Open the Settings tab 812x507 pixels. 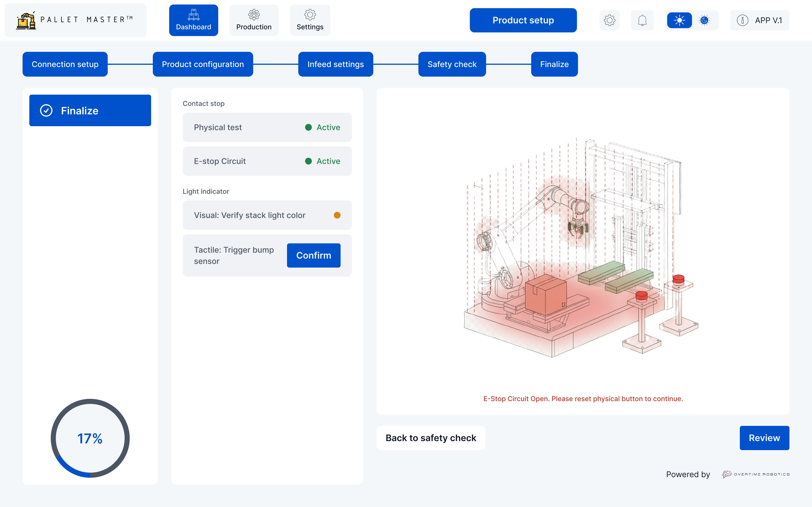point(310,20)
